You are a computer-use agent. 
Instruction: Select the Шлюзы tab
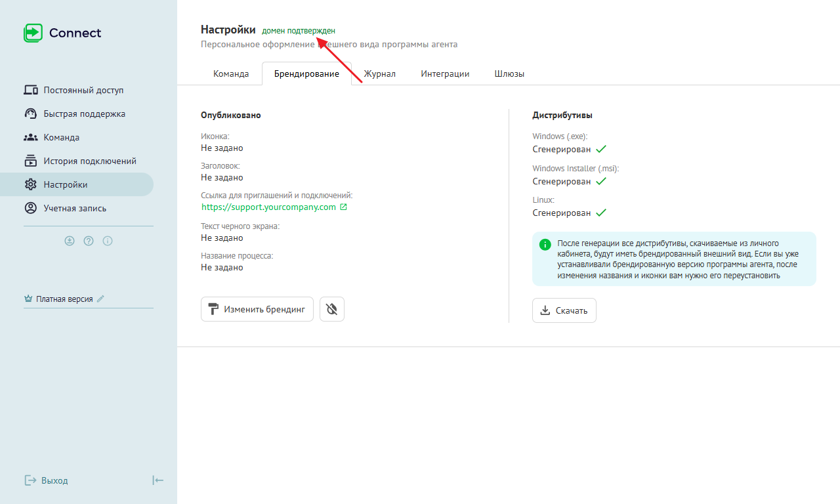(x=509, y=73)
